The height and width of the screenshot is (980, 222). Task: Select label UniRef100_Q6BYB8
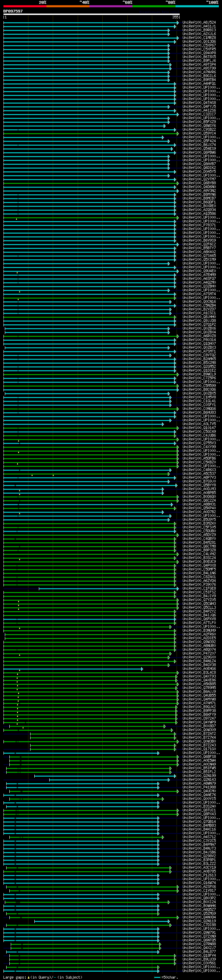[199, 183]
